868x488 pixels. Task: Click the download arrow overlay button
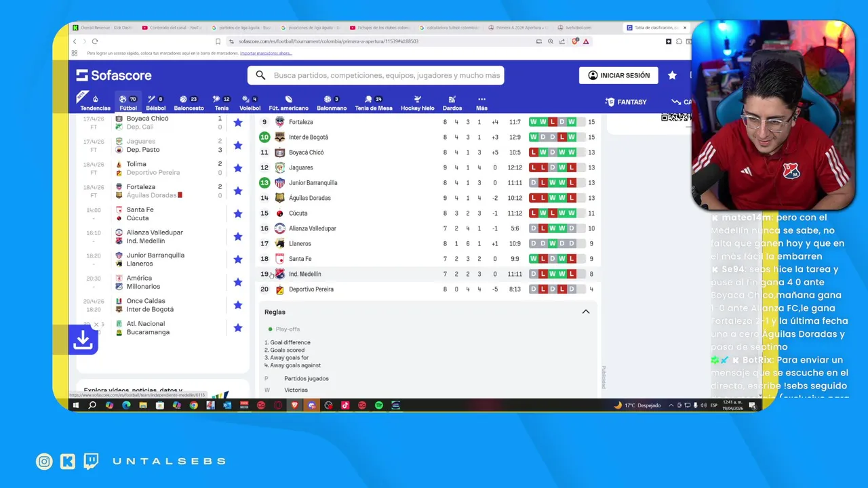(83, 340)
